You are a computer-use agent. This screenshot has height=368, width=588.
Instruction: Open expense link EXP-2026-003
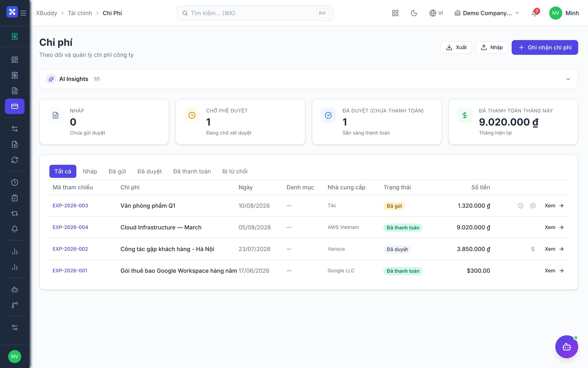pos(70,205)
